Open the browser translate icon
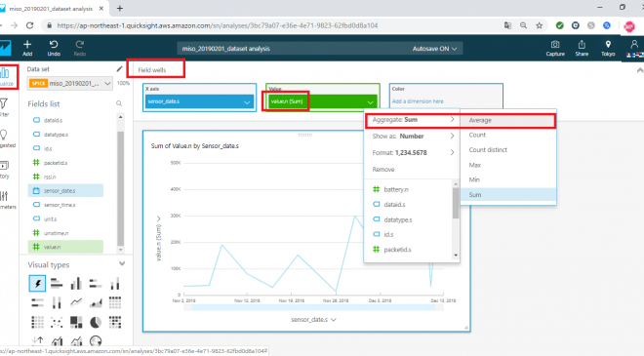The image size is (644, 356). pos(507,25)
